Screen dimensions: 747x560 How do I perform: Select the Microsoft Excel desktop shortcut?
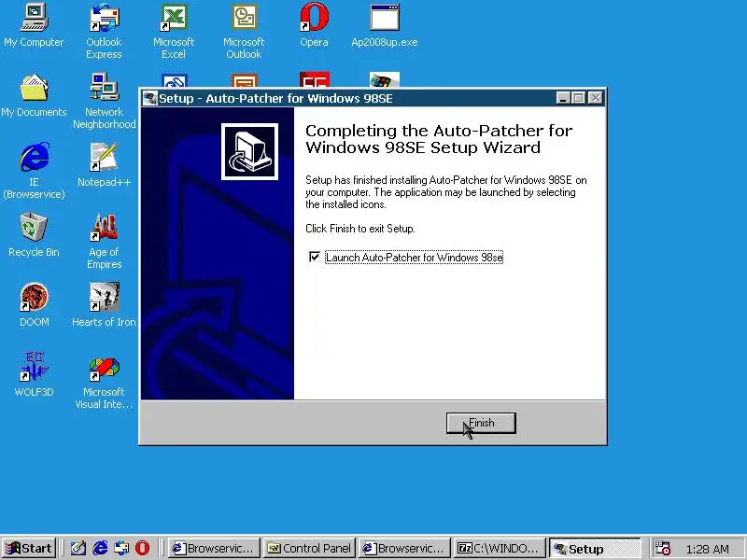coord(174,32)
